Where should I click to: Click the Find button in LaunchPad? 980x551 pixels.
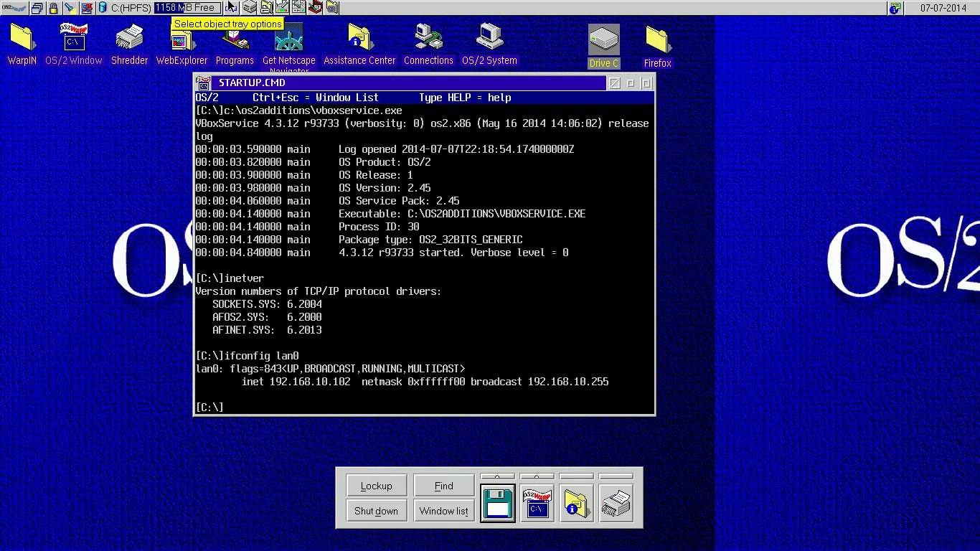(x=443, y=486)
